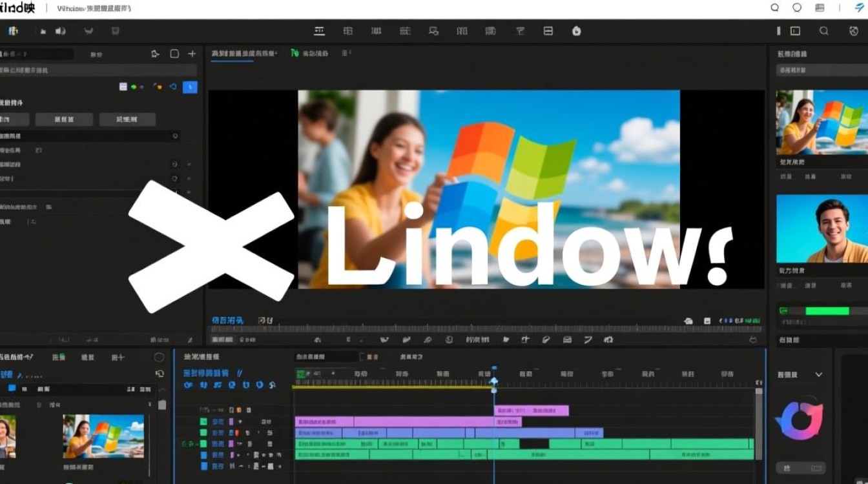Open the search icon in the top-right corner
This screenshot has height=484, width=868.
(774, 8)
